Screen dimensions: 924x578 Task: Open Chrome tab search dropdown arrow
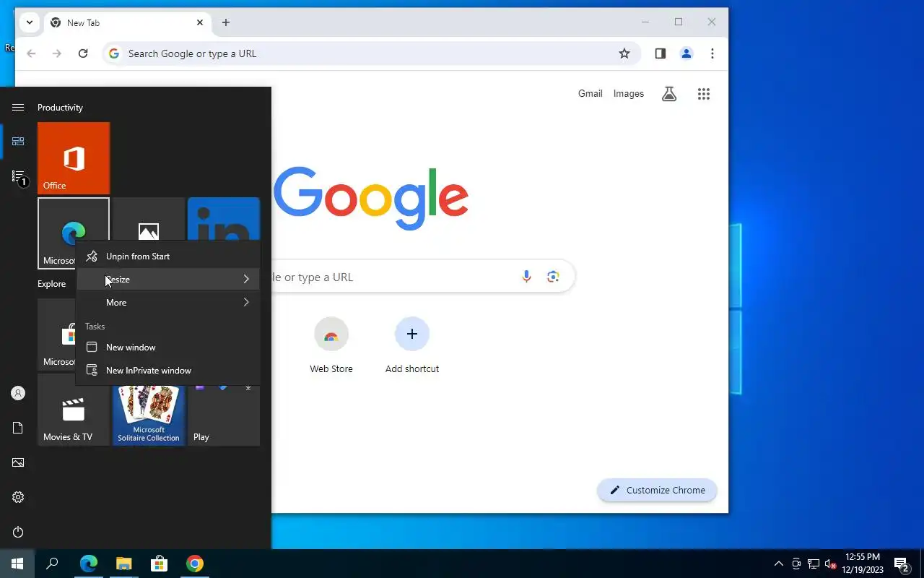click(30, 22)
